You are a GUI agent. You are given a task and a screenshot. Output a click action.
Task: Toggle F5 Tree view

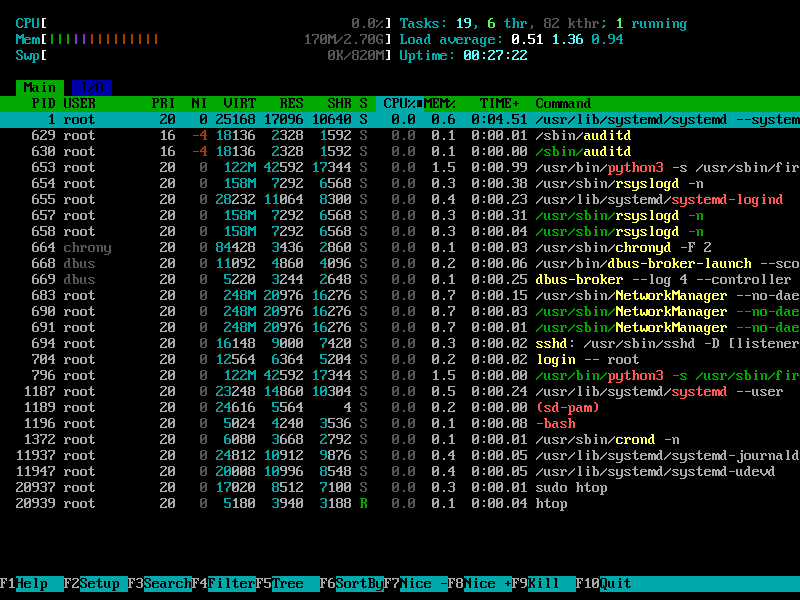click(x=287, y=584)
